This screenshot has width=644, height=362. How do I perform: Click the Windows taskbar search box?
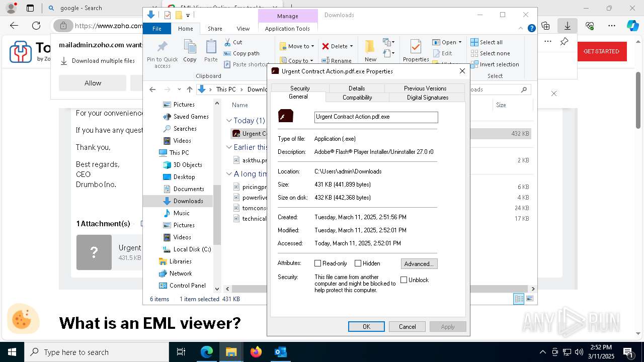tap(97, 352)
